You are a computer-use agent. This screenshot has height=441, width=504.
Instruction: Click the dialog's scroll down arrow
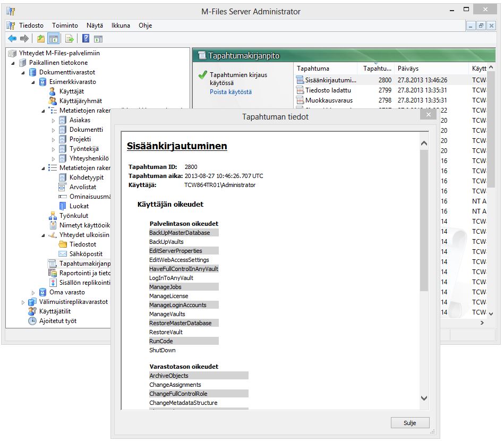(424, 398)
